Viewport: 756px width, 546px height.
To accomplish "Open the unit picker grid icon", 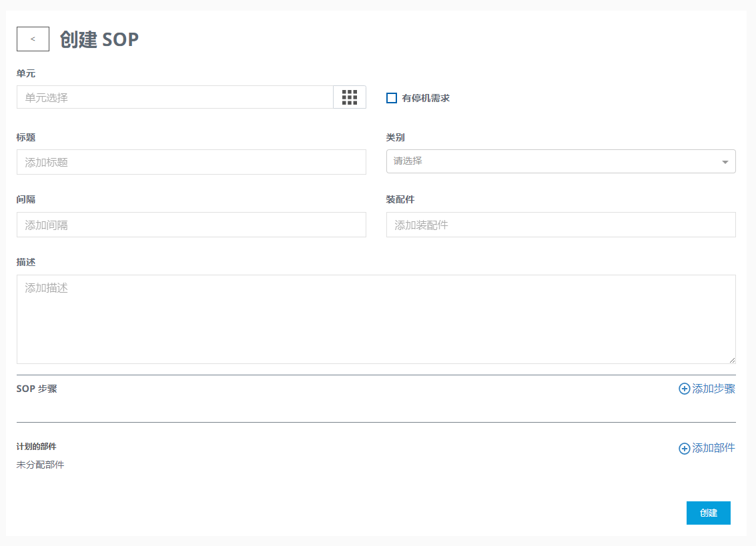I will 350,97.
